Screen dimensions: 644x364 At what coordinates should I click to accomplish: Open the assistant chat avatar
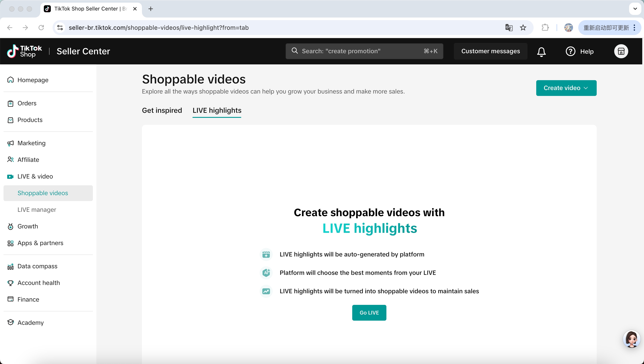point(632,339)
